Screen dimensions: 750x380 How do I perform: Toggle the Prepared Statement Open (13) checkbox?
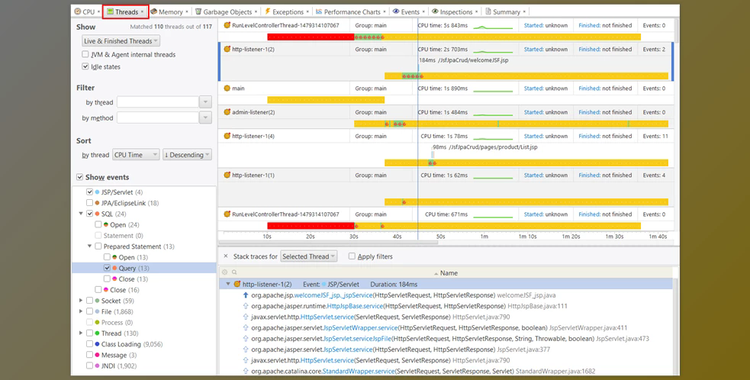(107, 257)
